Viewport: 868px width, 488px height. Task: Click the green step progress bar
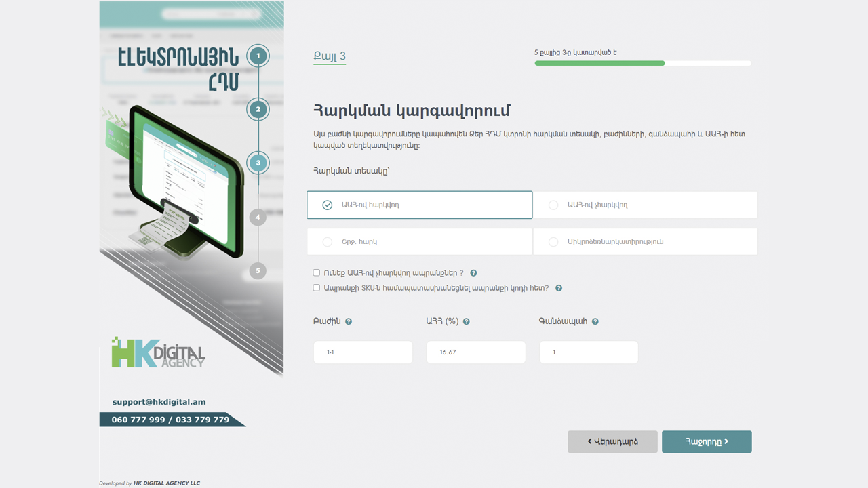[599, 63]
